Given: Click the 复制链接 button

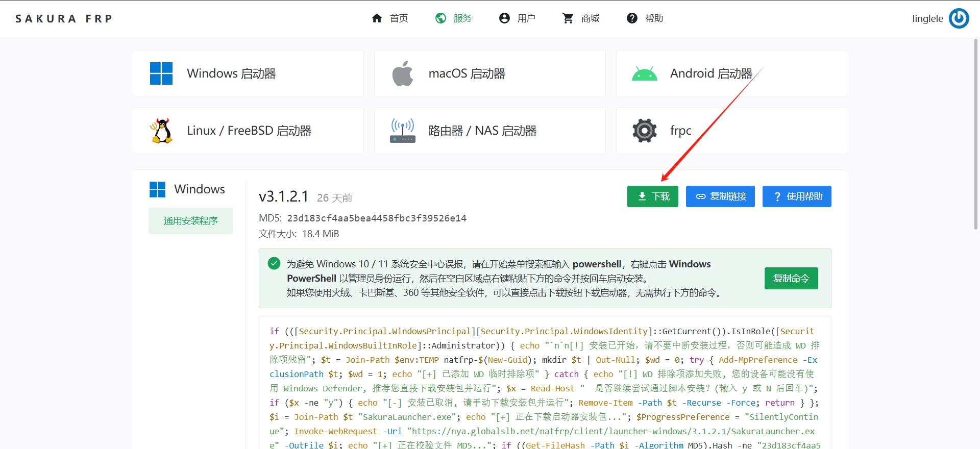Looking at the screenshot, I should coord(720,196).
